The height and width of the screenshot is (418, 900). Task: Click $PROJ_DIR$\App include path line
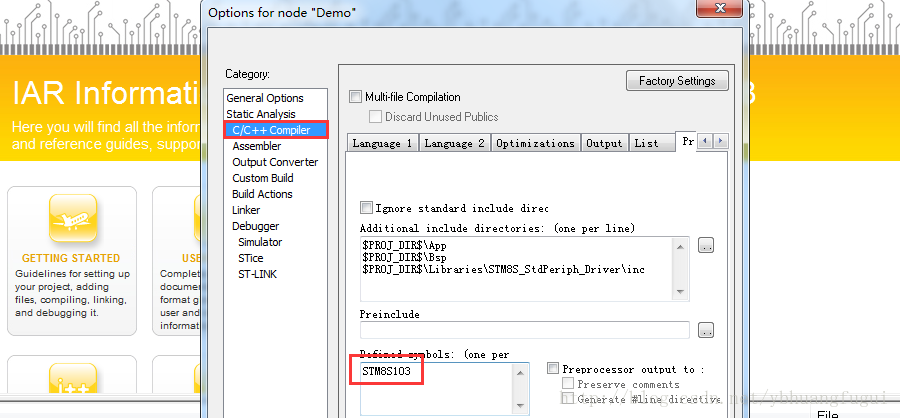point(404,245)
